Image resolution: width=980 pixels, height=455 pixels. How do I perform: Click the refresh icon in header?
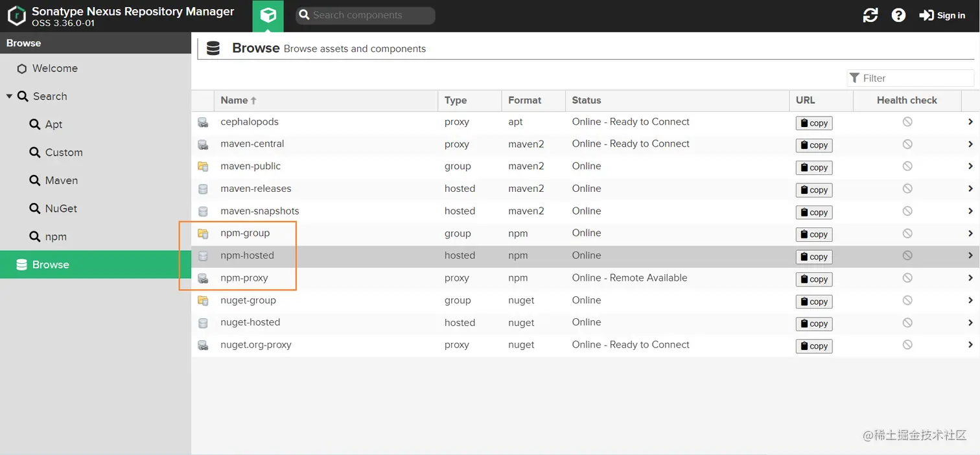(870, 16)
